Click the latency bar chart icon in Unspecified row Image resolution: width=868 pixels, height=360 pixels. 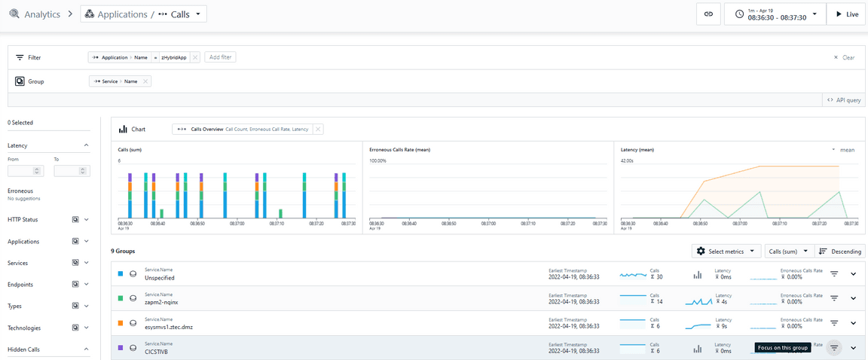pyautogui.click(x=698, y=274)
